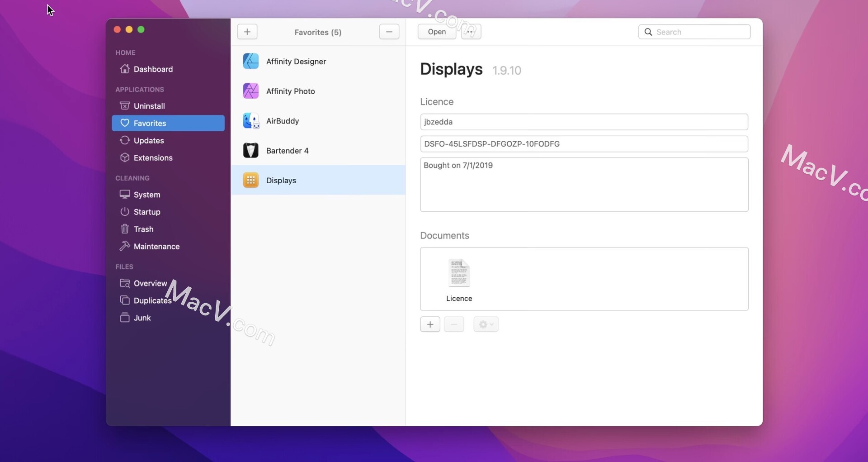Screen dimensions: 868x462
Task: Open the Dashboard section
Action: point(168,69)
